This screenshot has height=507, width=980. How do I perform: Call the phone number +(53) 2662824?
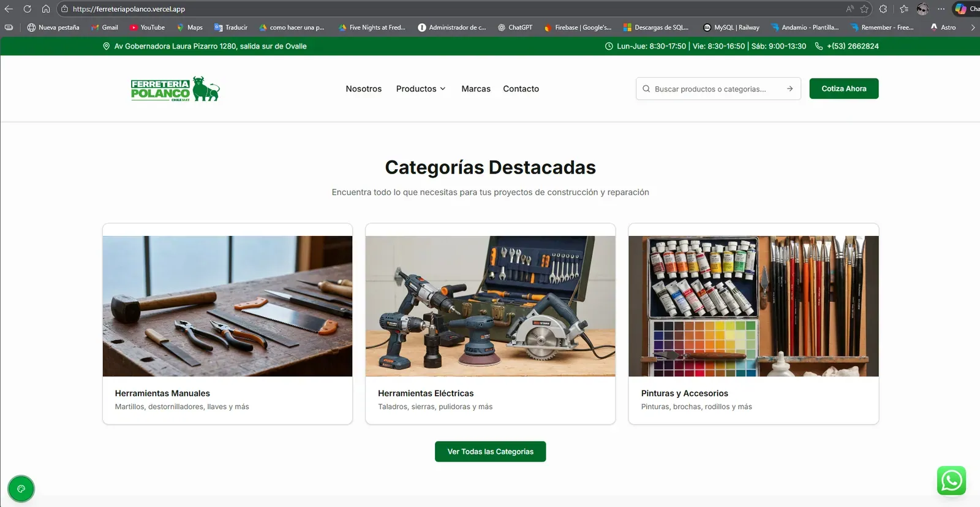click(x=852, y=46)
